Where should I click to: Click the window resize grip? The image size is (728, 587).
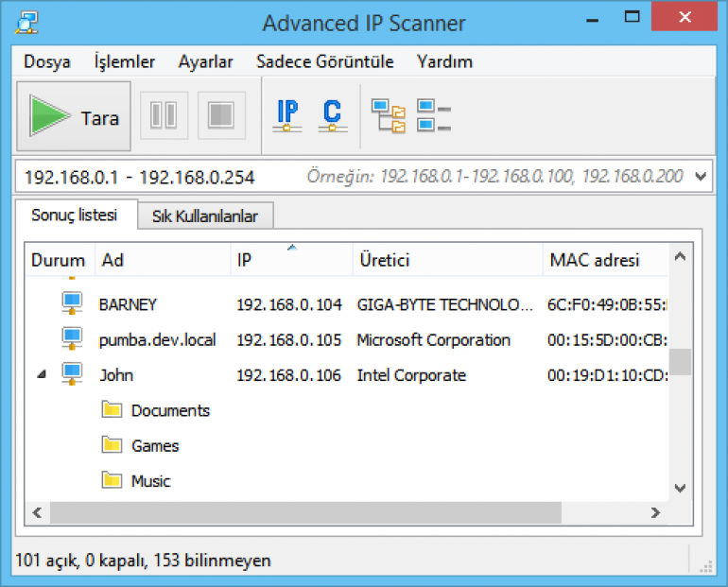pyautogui.click(x=705, y=566)
